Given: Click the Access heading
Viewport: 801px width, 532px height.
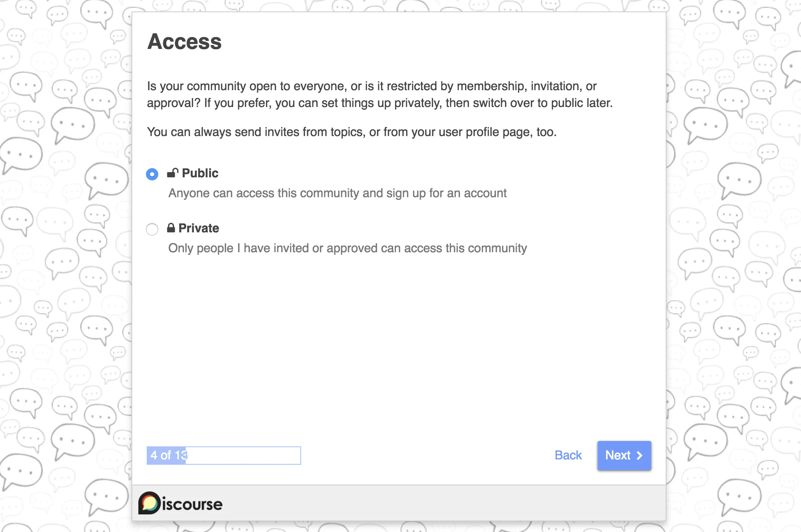Looking at the screenshot, I should [184, 42].
